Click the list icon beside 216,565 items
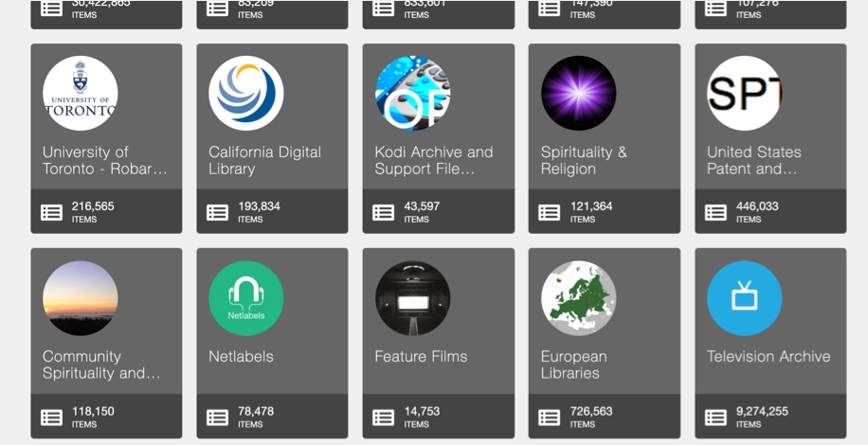This screenshot has width=868, height=445. 51,212
